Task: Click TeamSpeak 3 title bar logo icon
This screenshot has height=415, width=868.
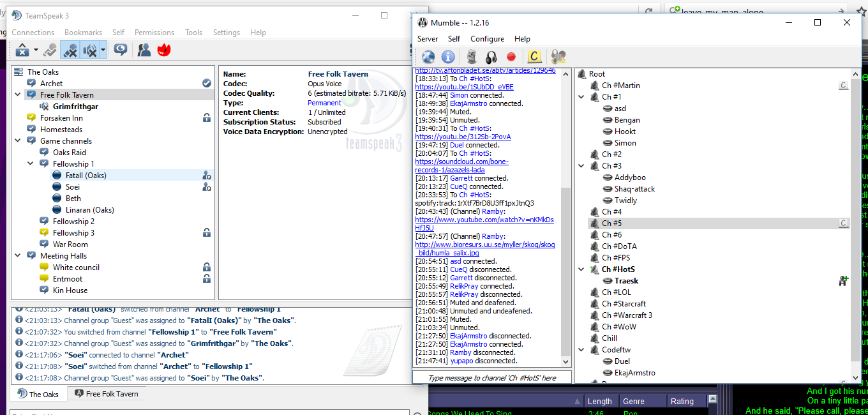Action: (17, 15)
